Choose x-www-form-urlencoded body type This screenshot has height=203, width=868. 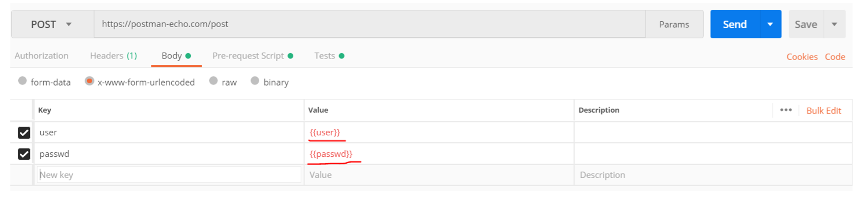[90, 81]
